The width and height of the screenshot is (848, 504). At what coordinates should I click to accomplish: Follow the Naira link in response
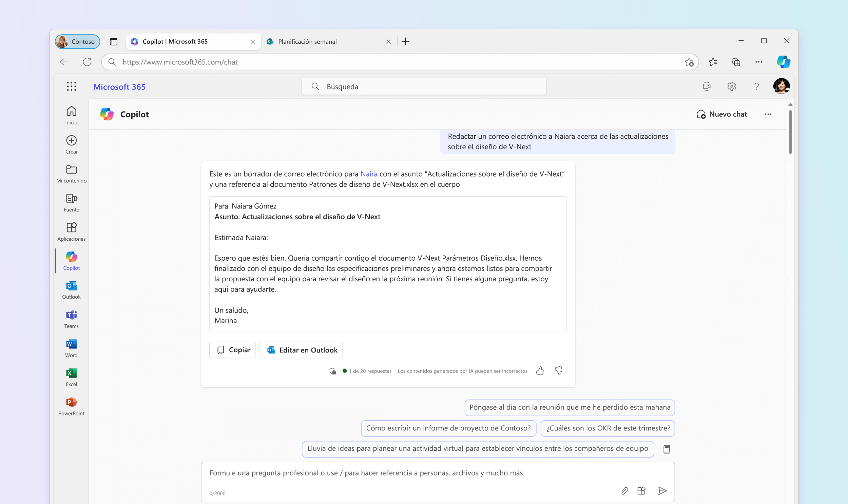coord(368,174)
